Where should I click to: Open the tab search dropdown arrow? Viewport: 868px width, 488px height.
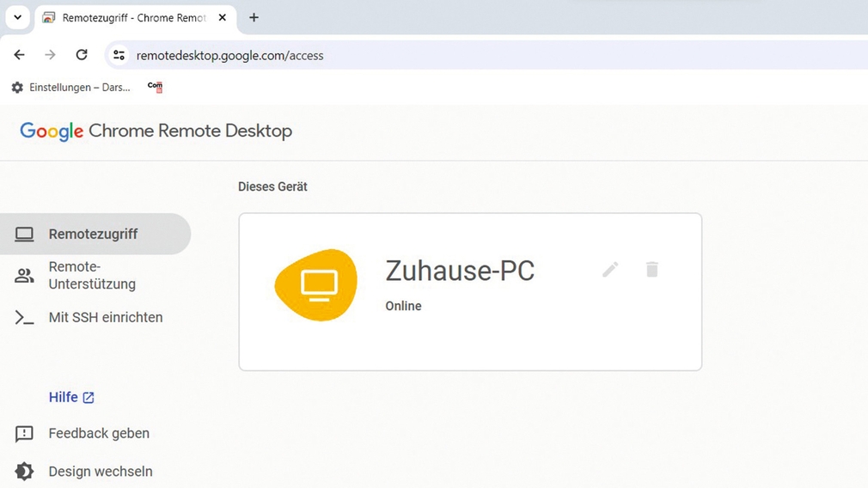(18, 17)
